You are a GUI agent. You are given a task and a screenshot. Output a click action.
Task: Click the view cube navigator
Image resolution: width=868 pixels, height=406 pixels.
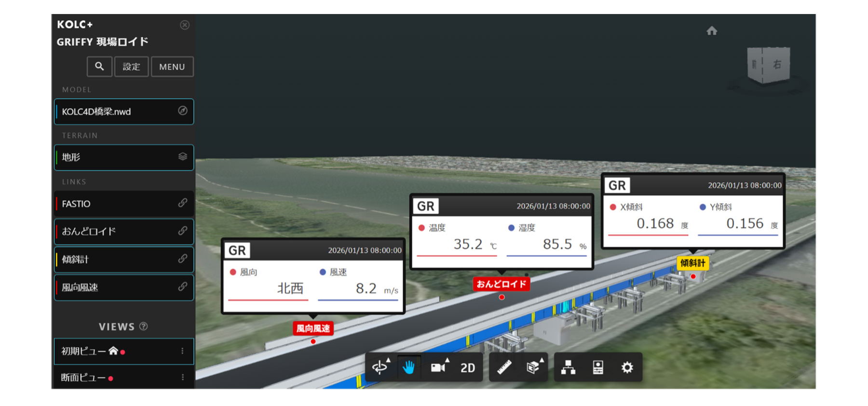pyautogui.click(x=768, y=65)
